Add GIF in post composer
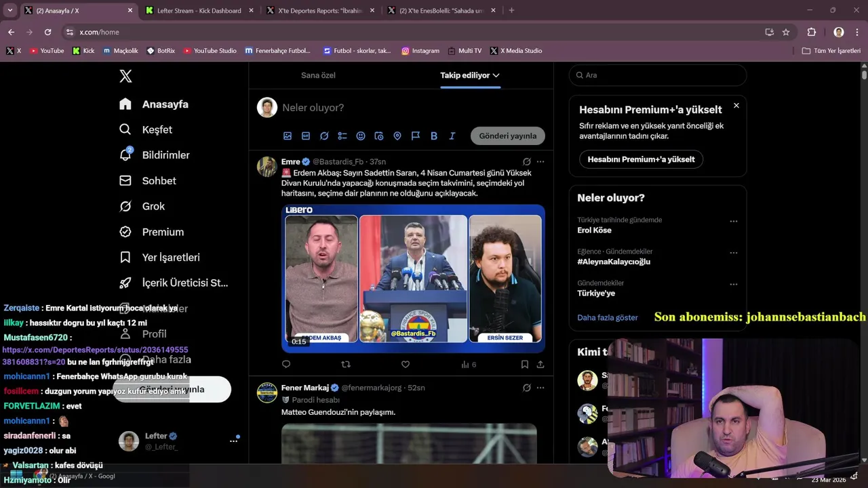 pos(306,136)
